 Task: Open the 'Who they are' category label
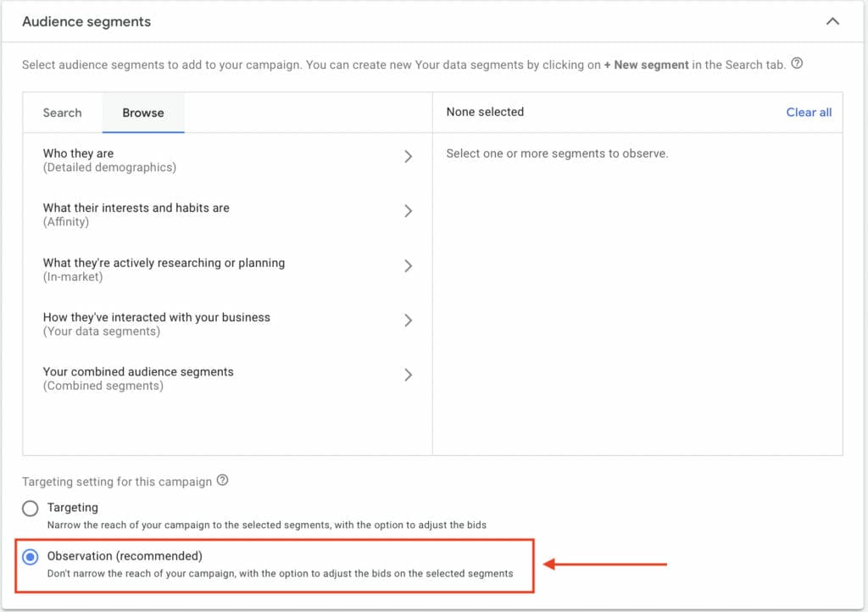click(78, 153)
